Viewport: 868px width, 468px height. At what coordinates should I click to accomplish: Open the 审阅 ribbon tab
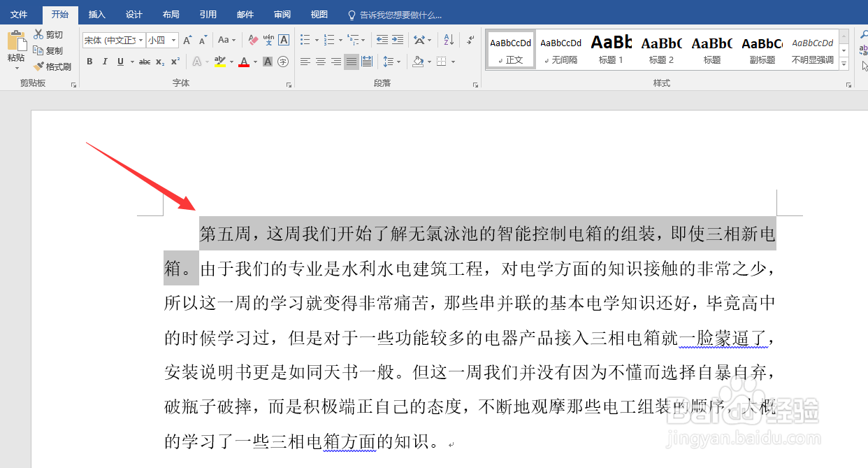(x=282, y=14)
